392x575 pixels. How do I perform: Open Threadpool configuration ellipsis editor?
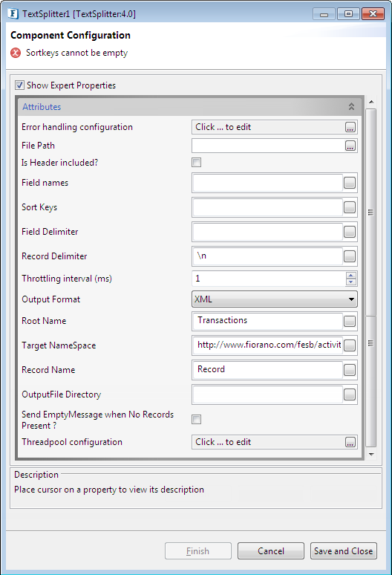coord(350,442)
